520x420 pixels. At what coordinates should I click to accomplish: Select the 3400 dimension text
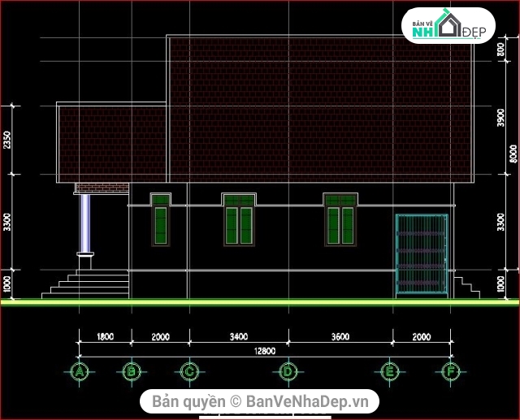click(239, 336)
